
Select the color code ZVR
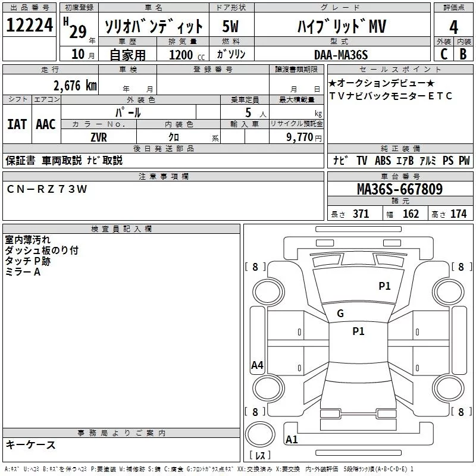click(x=99, y=136)
